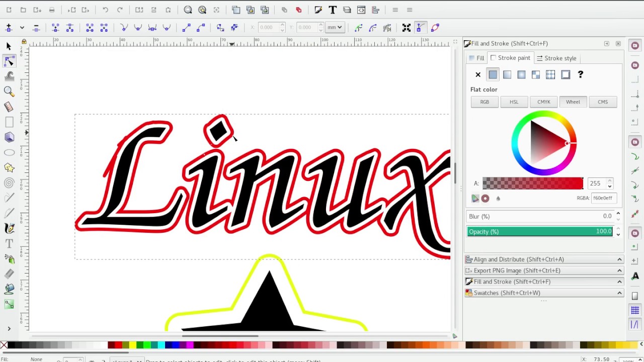
Task: Expand hidden tools at the bottom of the toolbox
Action: click(9, 328)
